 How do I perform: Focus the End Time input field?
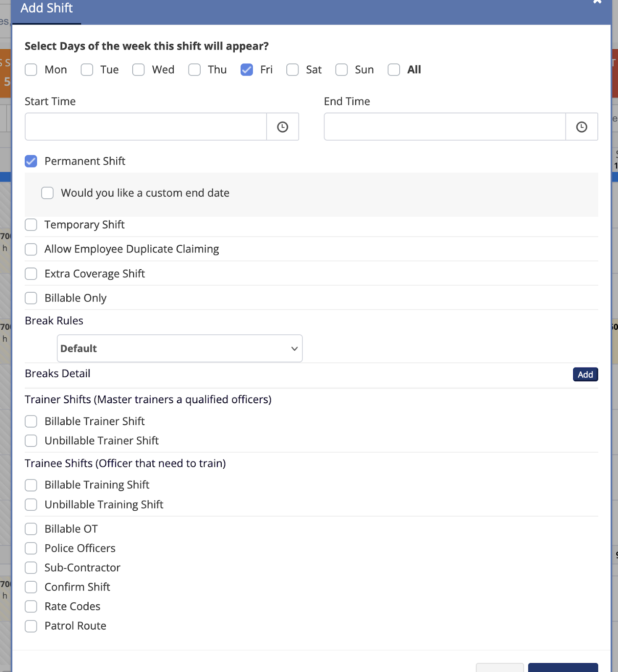click(x=445, y=127)
